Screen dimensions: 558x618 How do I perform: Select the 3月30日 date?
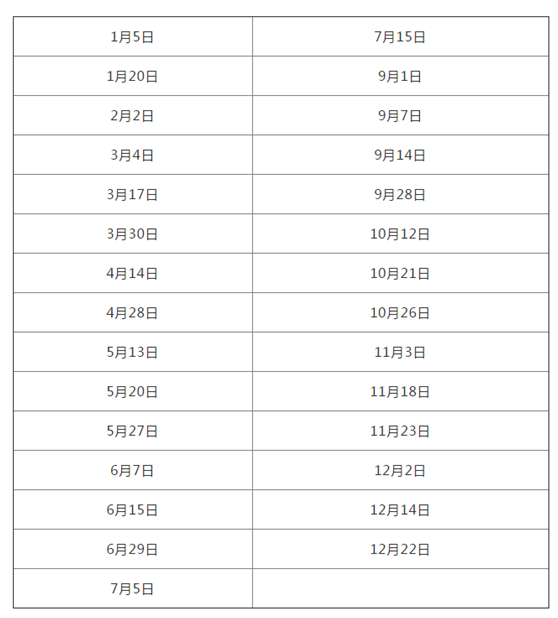point(133,234)
